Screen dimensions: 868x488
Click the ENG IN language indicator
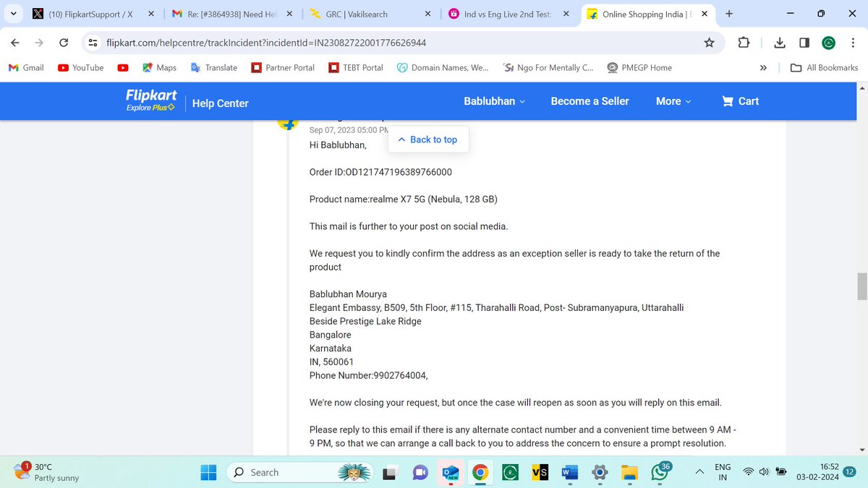(723, 472)
